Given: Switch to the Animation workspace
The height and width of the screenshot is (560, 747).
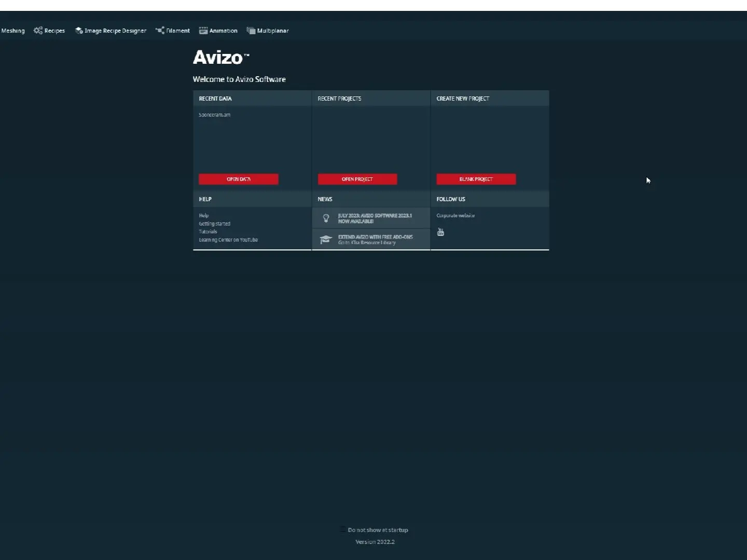Looking at the screenshot, I should pyautogui.click(x=218, y=31).
